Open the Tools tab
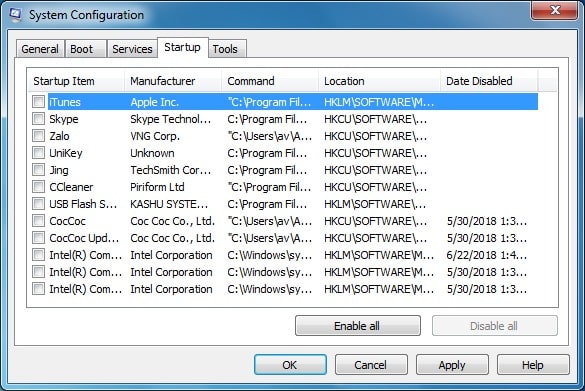This screenshot has height=391, width=585. 227,49
